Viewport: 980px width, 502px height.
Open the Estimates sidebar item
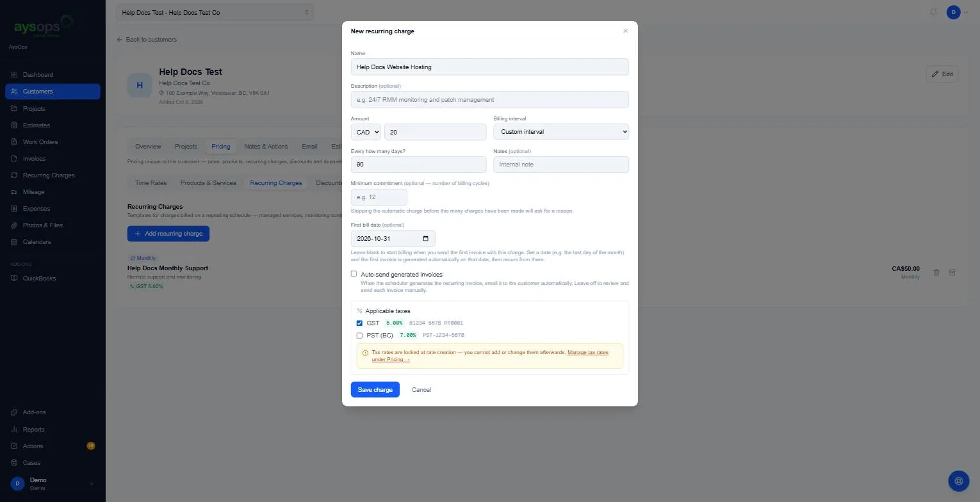[x=53, y=125]
